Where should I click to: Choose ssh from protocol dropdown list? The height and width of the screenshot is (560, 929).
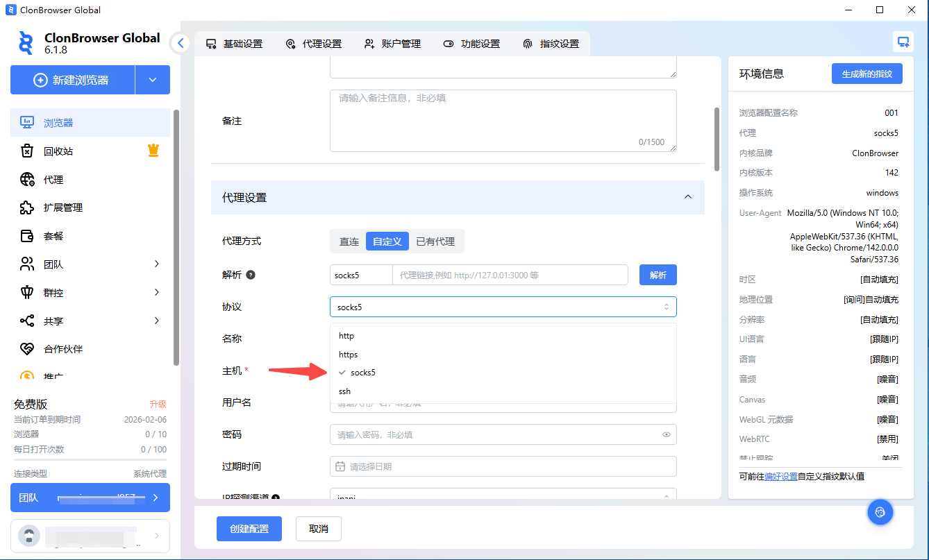[x=345, y=391]
